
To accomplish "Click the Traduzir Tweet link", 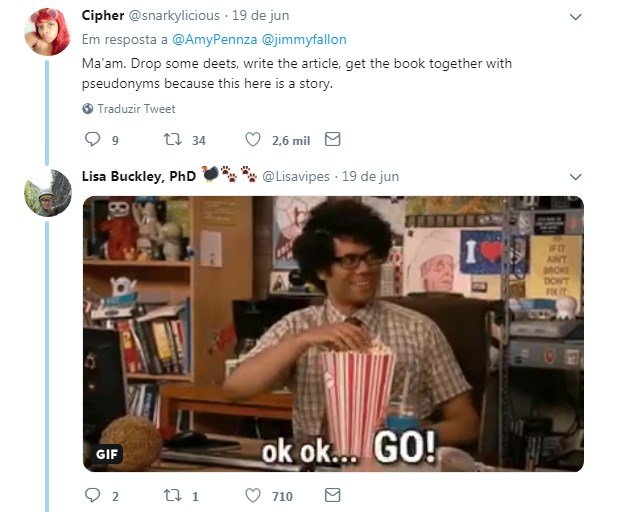I will tap(136, 109).
